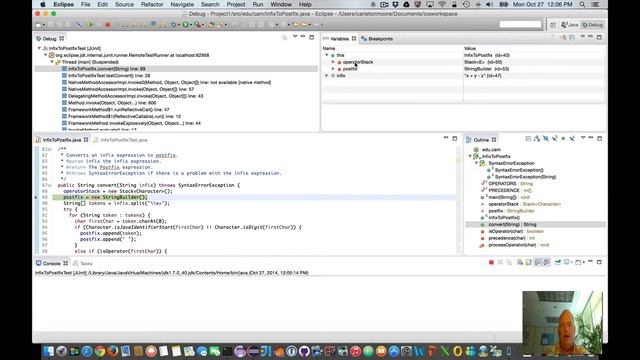The width and height of the screenshot is (640, 360).
Task: Switch to InfixToPostfixTest.java editor tab
Action: 120,140
